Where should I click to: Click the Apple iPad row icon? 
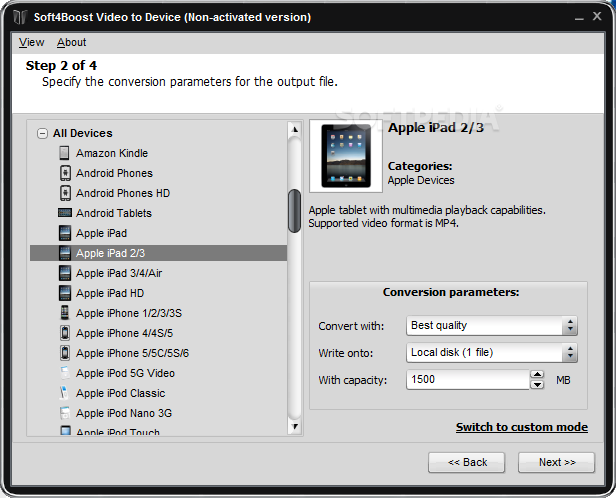click(65, 233)
